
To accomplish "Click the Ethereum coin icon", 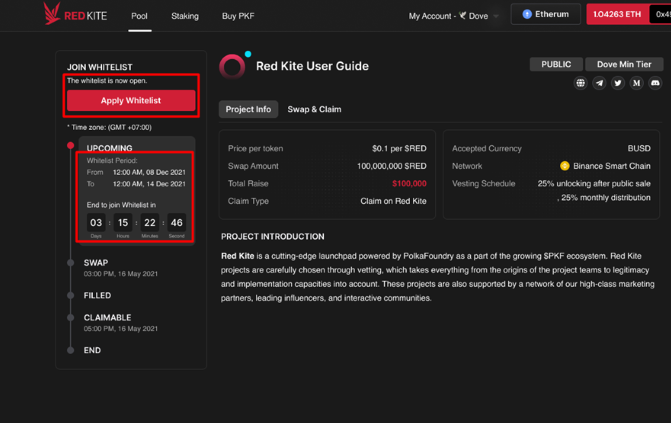I will tap(527, 14).
